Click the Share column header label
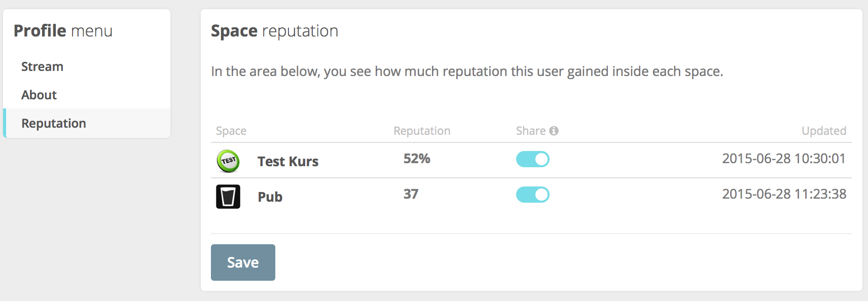 click(x=530, y=131)
